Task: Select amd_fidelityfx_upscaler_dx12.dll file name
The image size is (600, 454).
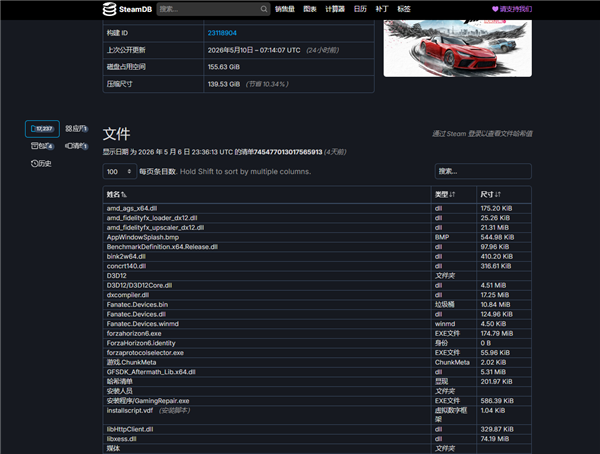Action: click(155, 227)
